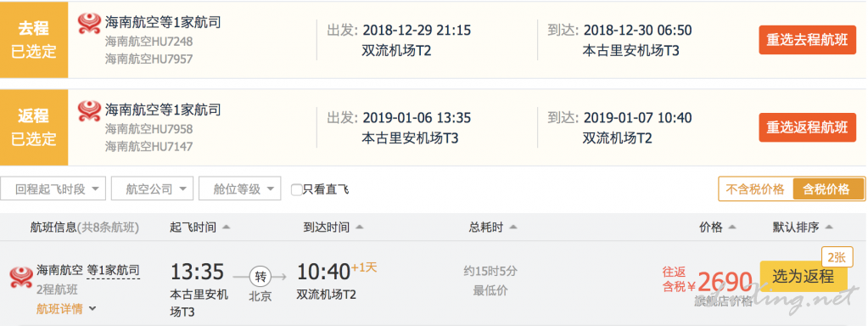Click Hainan Airlines logo in 去程 row
Viewport: 868px width, 326px height.
pos(88,23)
